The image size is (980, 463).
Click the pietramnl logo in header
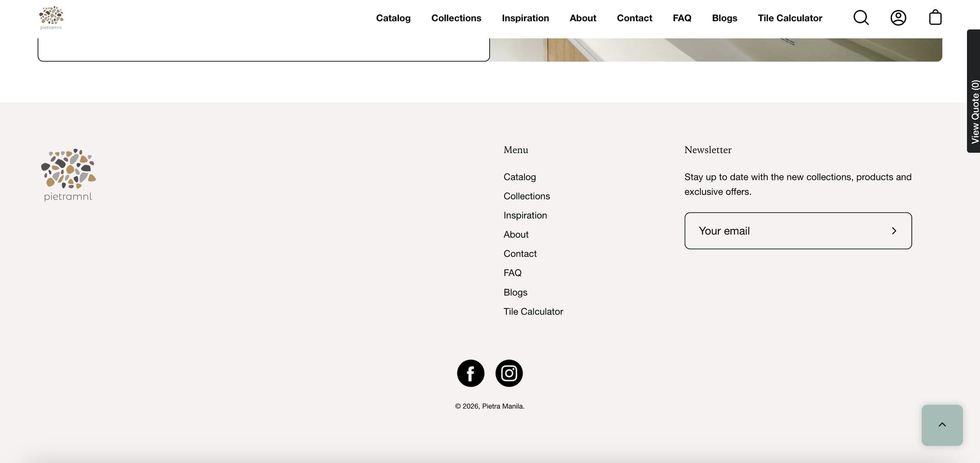(51, 18)
